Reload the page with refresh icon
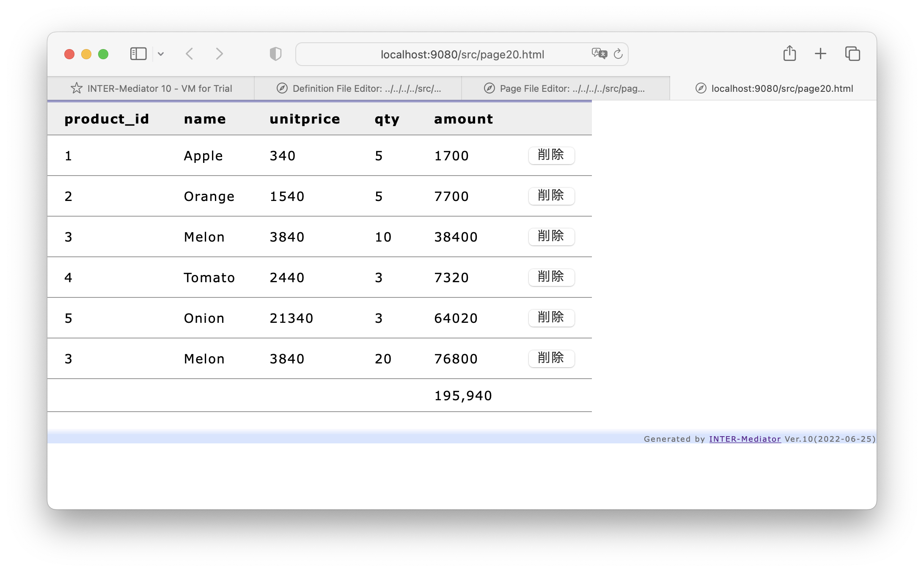The width and height of the screenshot is (924, 572). pos(618,54)
